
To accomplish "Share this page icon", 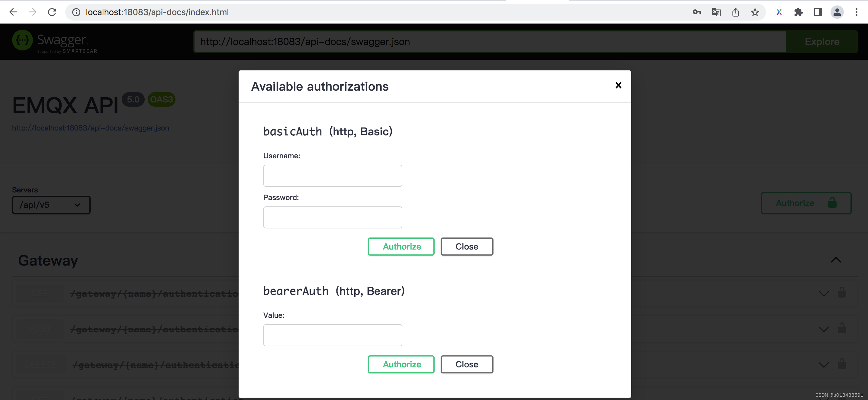I will (736, 12).
